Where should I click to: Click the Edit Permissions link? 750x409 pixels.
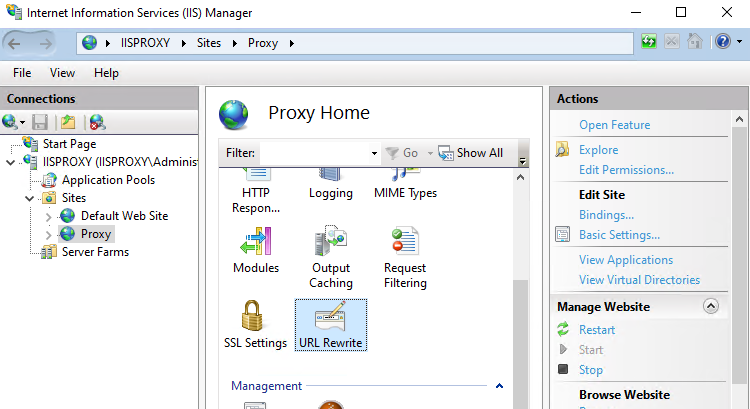[x=627, y=170]
